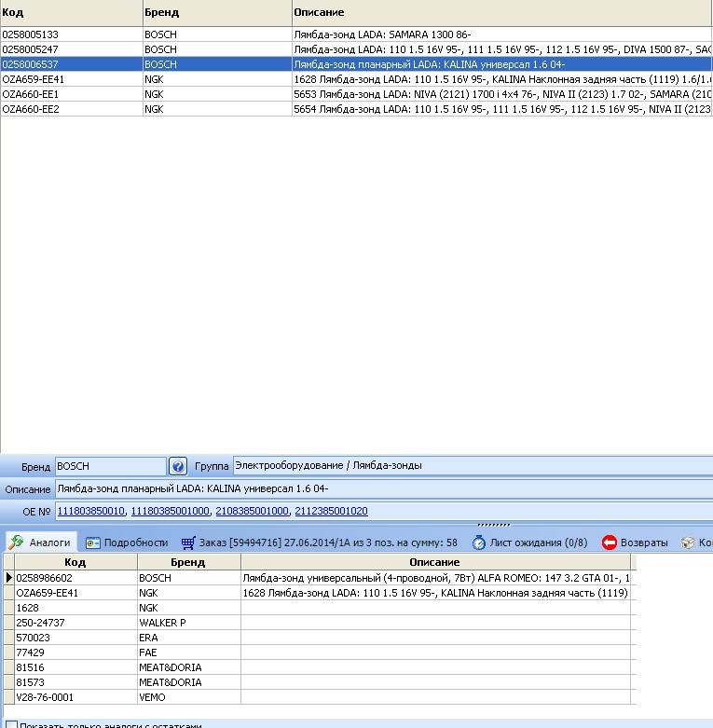
Task: Sort the top table by Бренд header
Action: [x=217, y=12]
